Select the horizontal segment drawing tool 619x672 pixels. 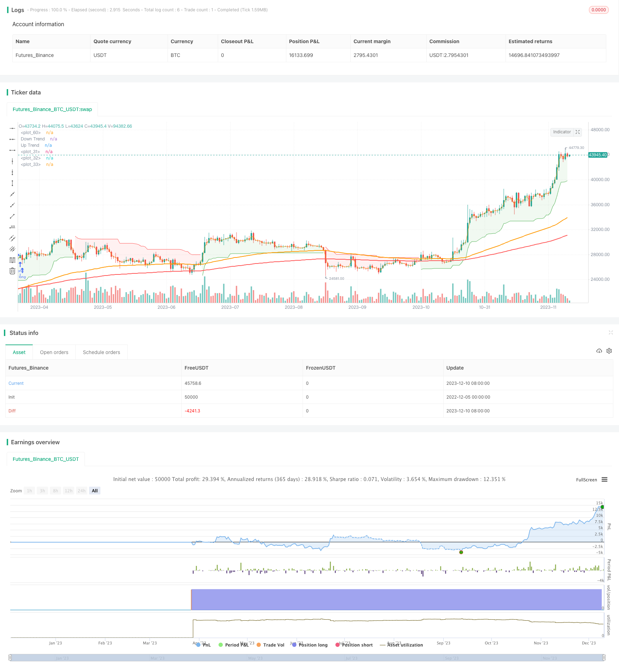12,150
